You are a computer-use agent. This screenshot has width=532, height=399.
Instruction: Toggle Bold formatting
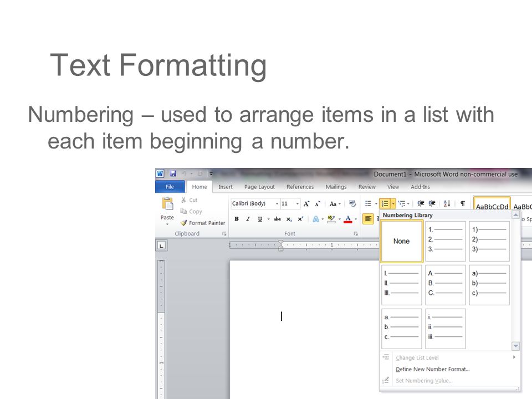237,219
